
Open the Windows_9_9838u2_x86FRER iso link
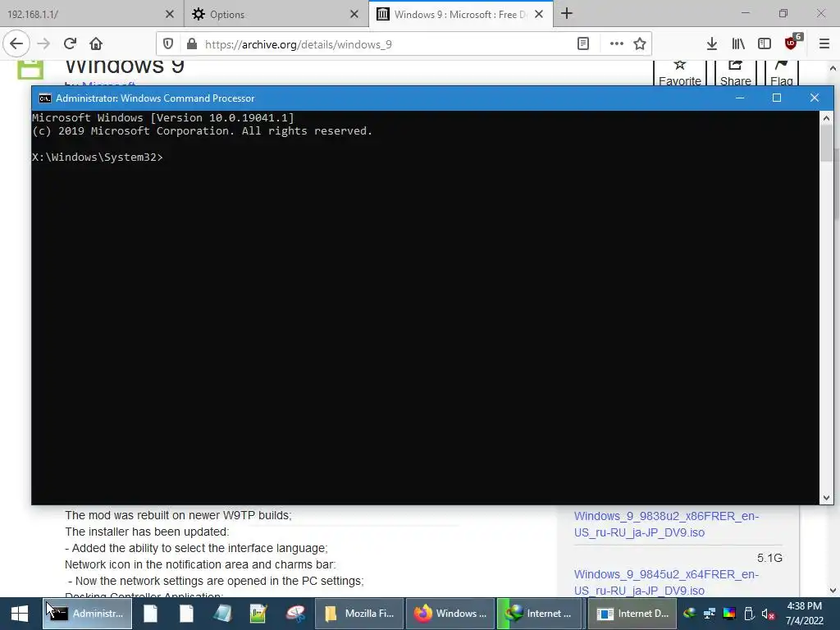666,524
